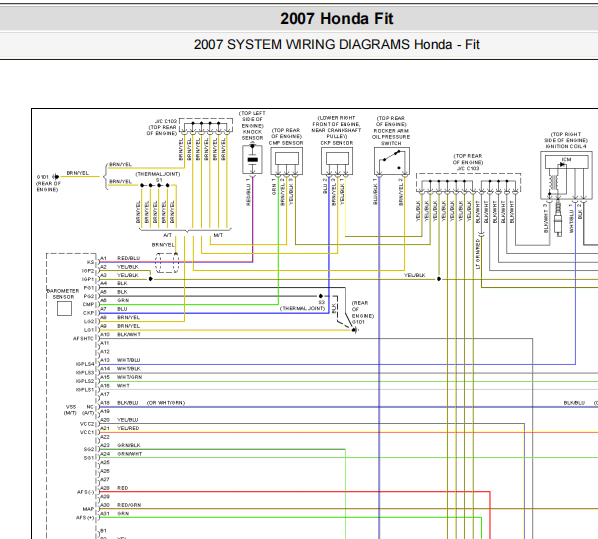Image resolution: width=598 pixels, height=539 pixels.
Task: Click pin A28 RED wire label
Action: (x=122, y=488)
